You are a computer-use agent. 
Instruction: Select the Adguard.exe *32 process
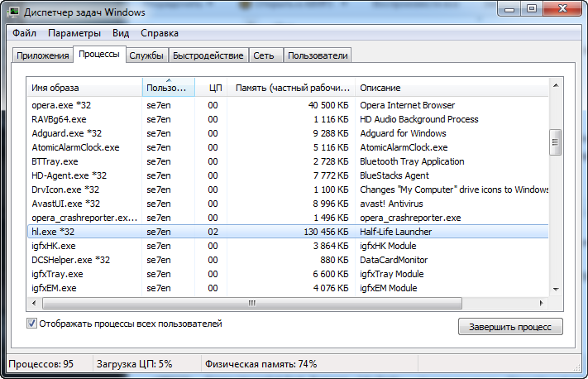288,133
